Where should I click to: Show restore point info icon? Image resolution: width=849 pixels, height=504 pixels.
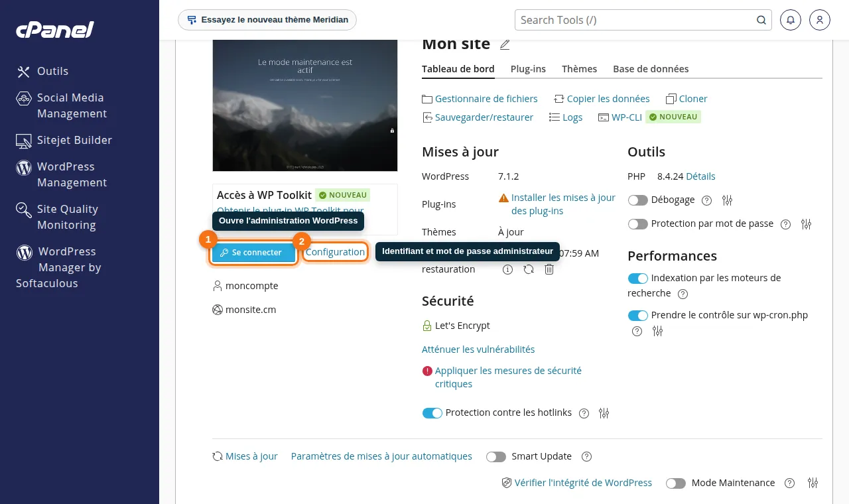pyautogui.click(x=507, y=269)
